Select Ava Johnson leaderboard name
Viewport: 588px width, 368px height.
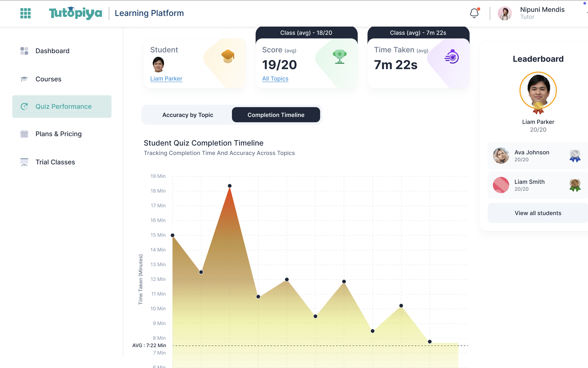click(x=532, y=152)
